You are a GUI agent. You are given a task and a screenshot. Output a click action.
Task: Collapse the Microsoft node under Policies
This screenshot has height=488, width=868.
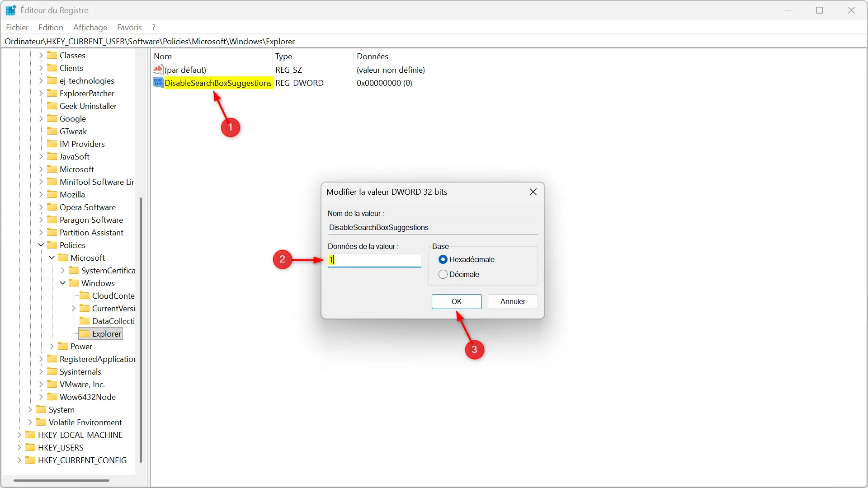click(52, 258)
